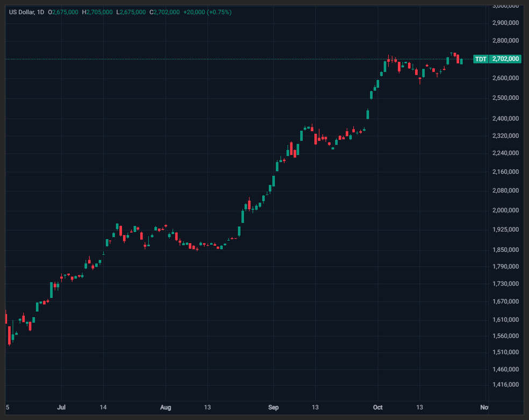Image resolution: width=529 pixels, height=420 pixels.
Task: Select the low value L 2,675,000 in legend
Action: (131, 12)
